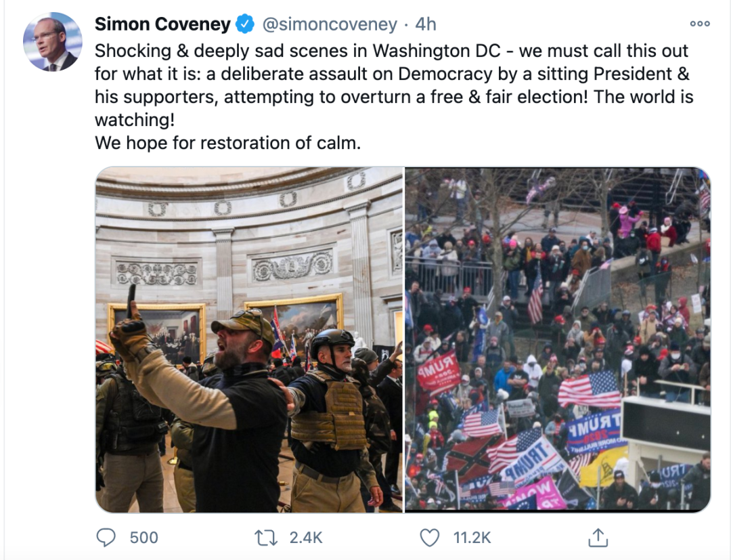
Task: Click the reply speech bubble icon
Action: (106, 537)
